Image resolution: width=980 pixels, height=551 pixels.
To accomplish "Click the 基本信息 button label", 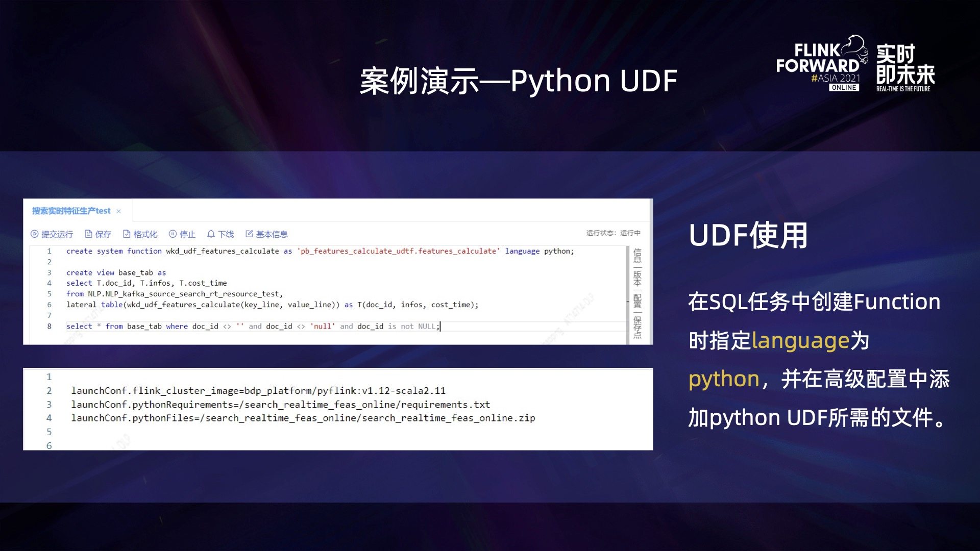I will 272,234.
